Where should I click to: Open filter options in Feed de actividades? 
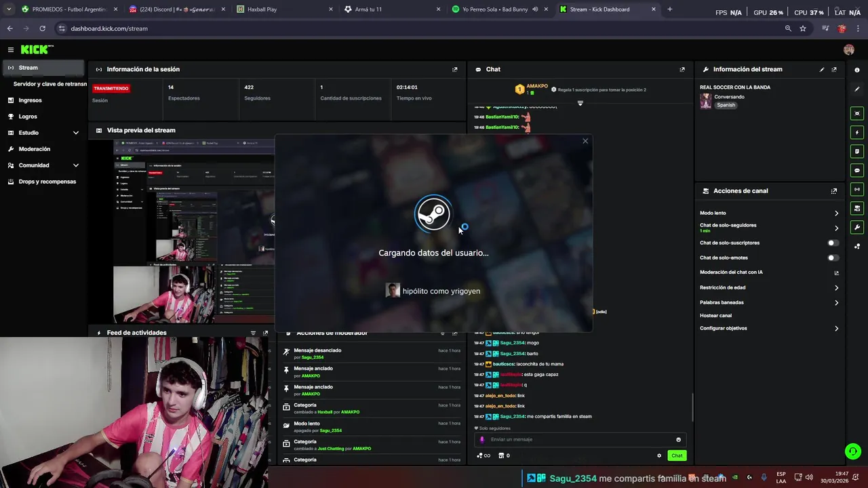click(x=253, y=333)
